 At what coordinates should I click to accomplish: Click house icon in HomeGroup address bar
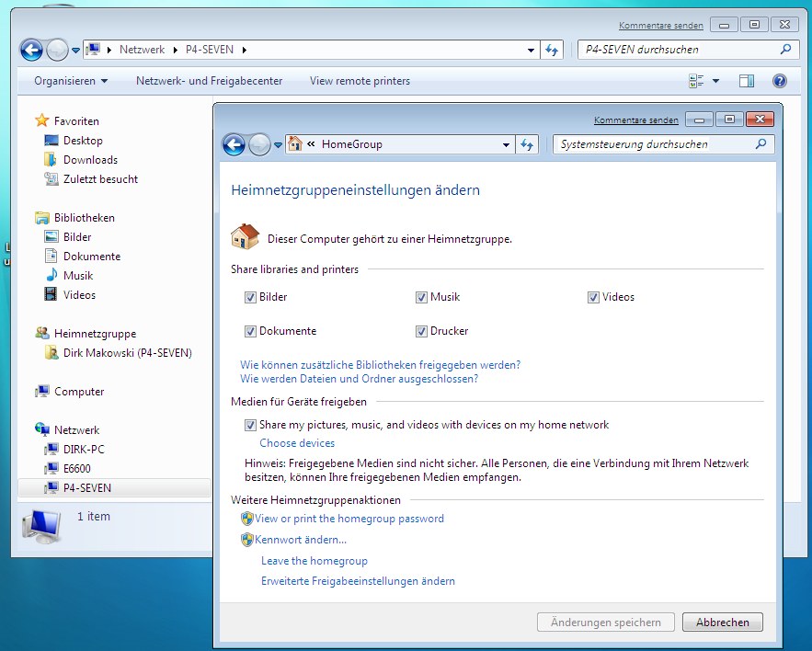coord(295,144)
